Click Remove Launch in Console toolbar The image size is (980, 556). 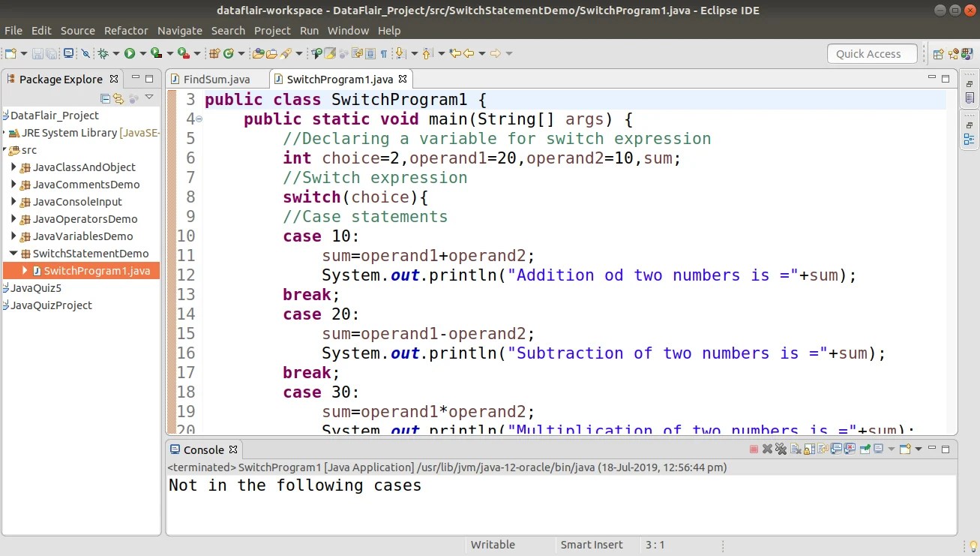click(x=767, y=449)
